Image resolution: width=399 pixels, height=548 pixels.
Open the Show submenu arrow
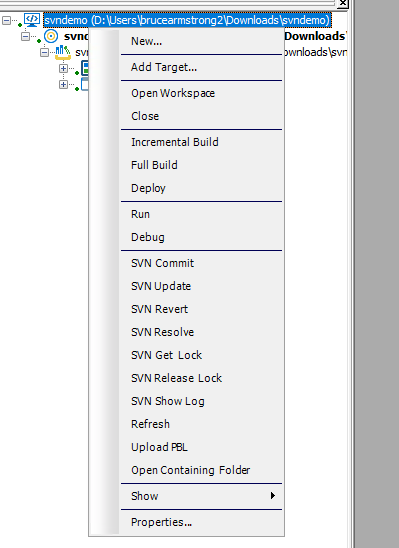(x=273, y=496)
